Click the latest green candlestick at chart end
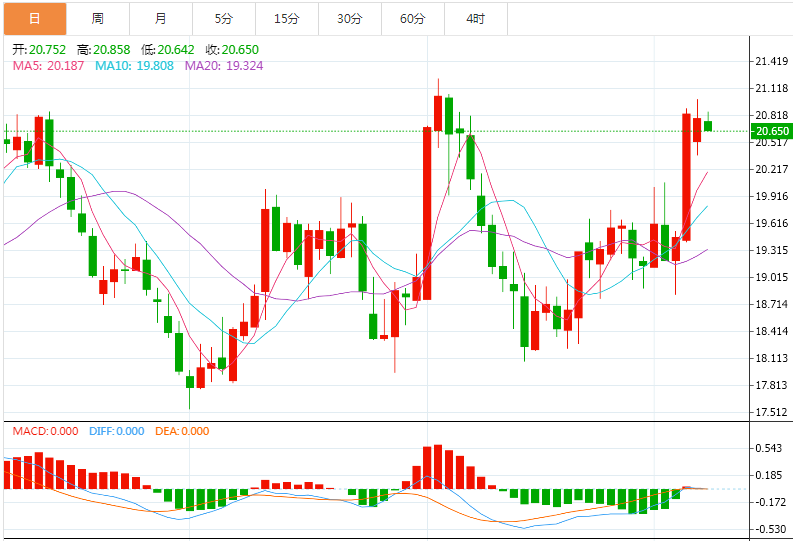This screenshot has width=793, height=541. coord(708,126)
